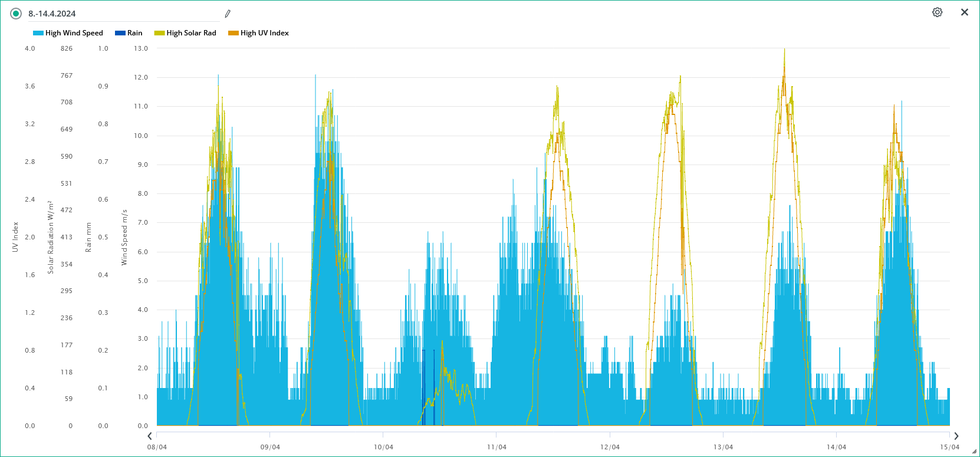Select the green circle indicator beside the title

point(16,14)
